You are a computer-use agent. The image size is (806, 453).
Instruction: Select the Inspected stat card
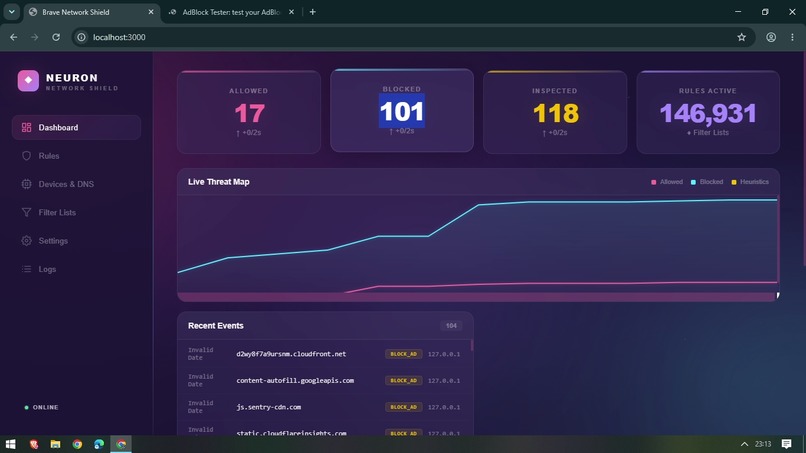click(x=555, y=112)
